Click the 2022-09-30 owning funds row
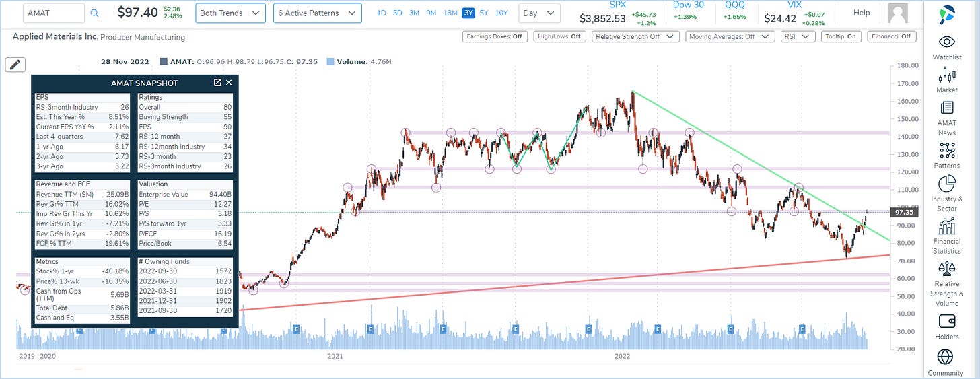 coord(185,271)
